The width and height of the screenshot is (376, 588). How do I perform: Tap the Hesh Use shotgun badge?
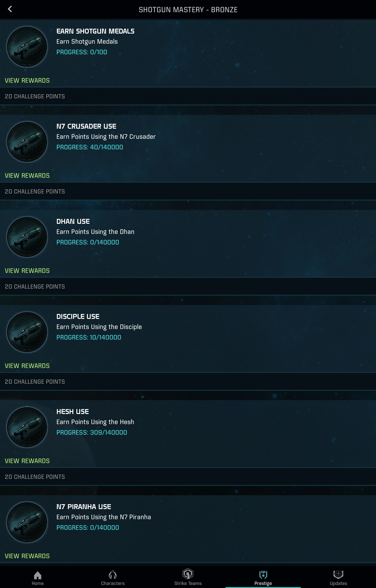click(x=27, y=427)
